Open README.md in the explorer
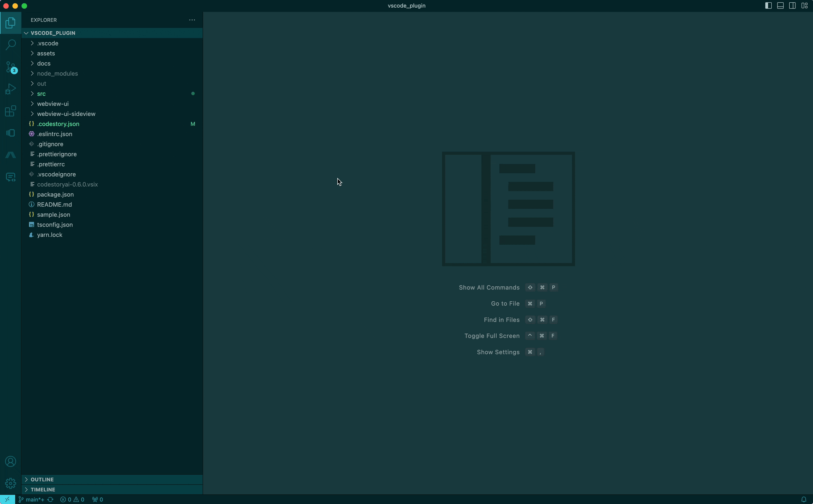Screen dimensions: 813x504 (54, 205)
